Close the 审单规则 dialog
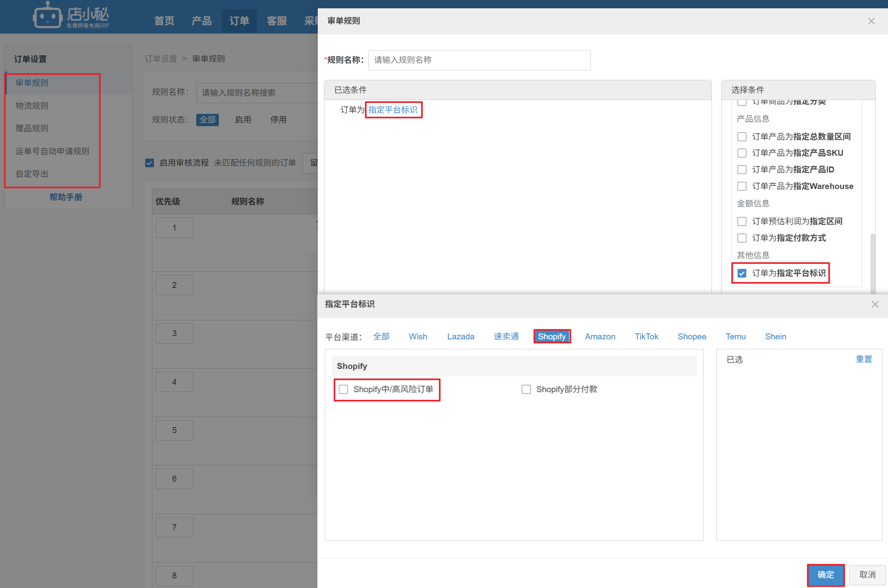This screenshot has width=888, height=588. [x=871, y=21]
